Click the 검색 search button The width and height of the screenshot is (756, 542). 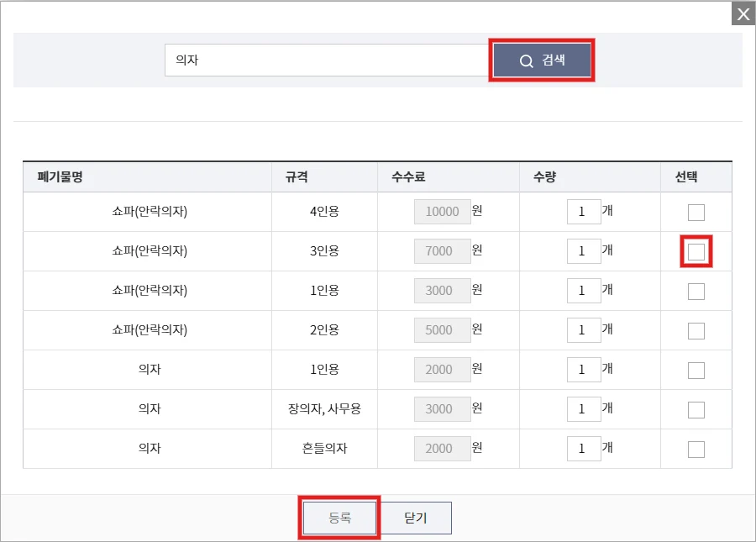click(x=542, y=61)
